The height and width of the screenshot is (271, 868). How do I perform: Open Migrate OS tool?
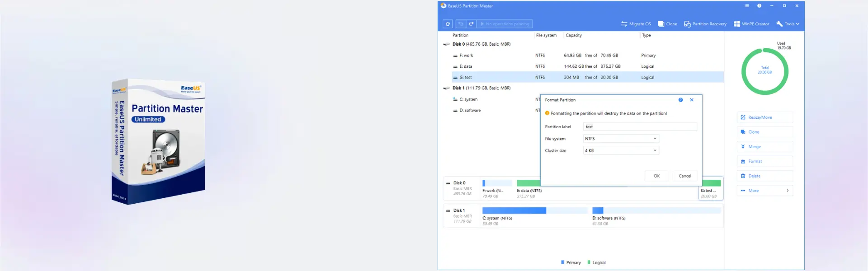(x=636, y=24)
